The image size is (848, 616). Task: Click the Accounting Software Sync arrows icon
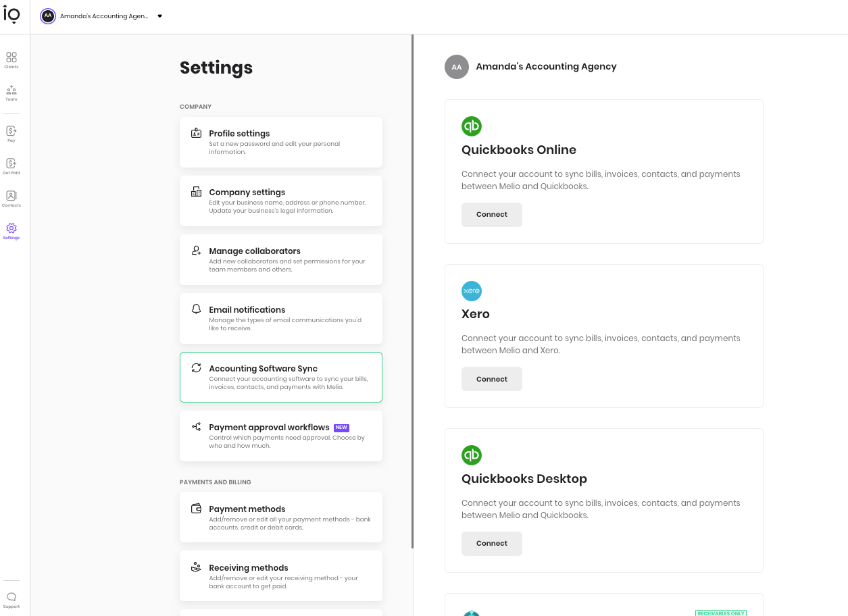[x=196, y=368]
